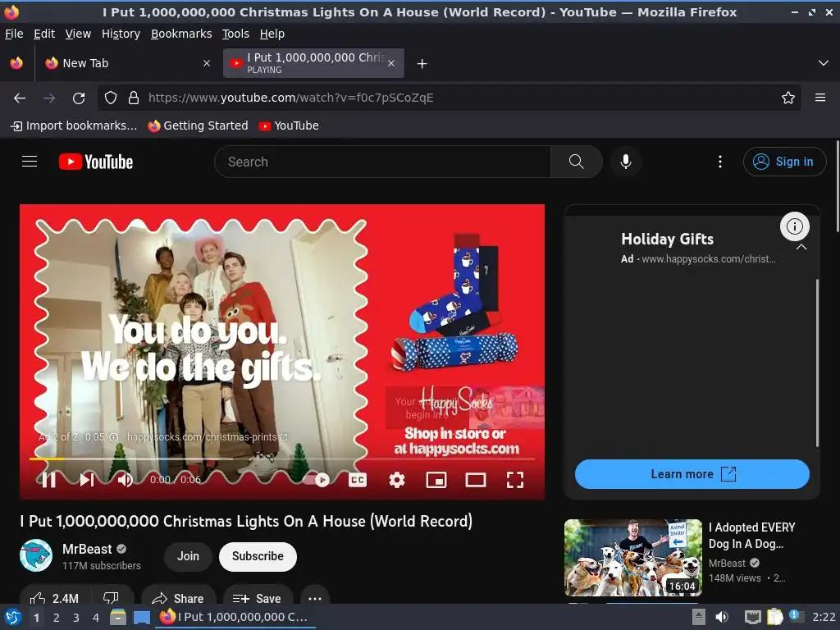Screen dimensions: 840x630
Task: Open the Help menu
Action: coord(272,34)
